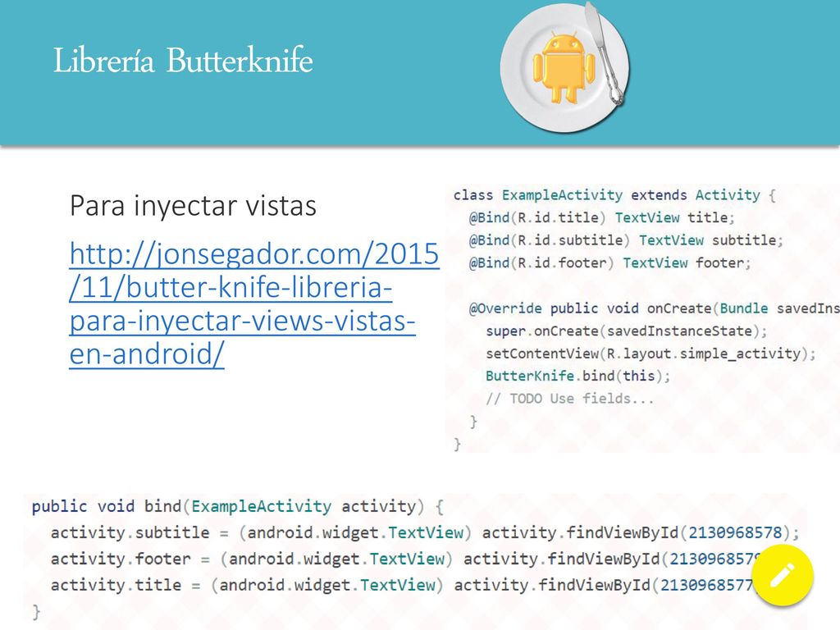Screen dimensions: 840x630
Task: Click the 'setContentView(R.layout.simple_activity);' line
Action: tap(651, 353)
